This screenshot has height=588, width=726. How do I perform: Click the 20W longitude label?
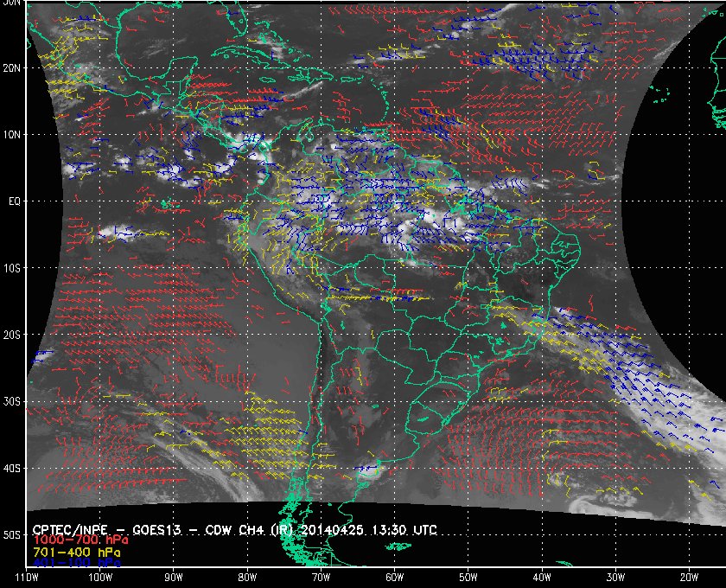tap(689, 578)
